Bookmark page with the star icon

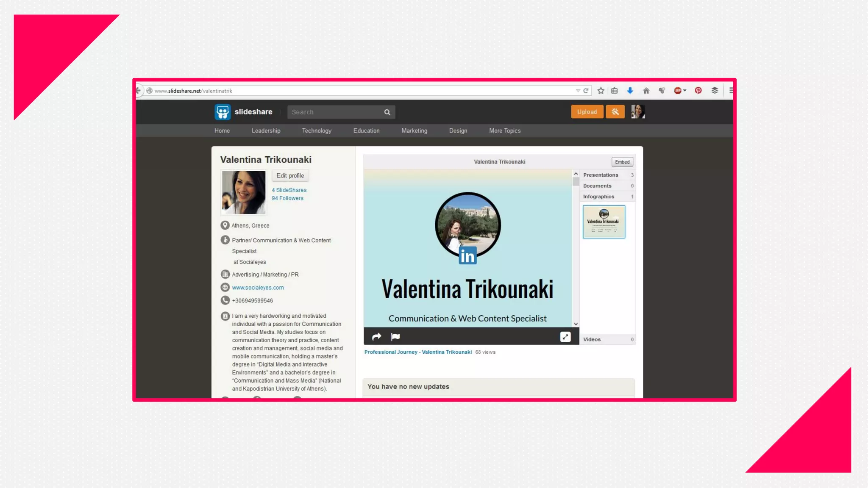601,91
